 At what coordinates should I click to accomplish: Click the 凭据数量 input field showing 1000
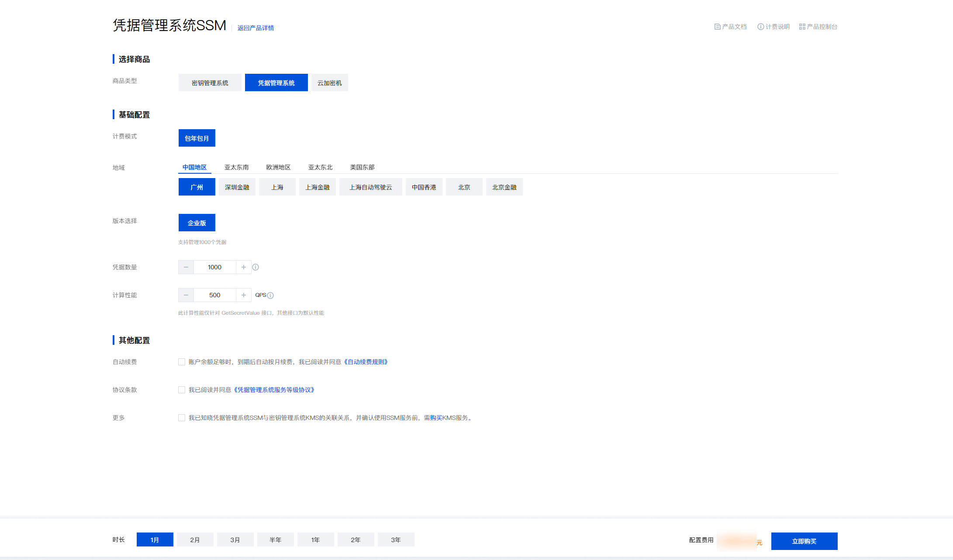coord(214,267)
